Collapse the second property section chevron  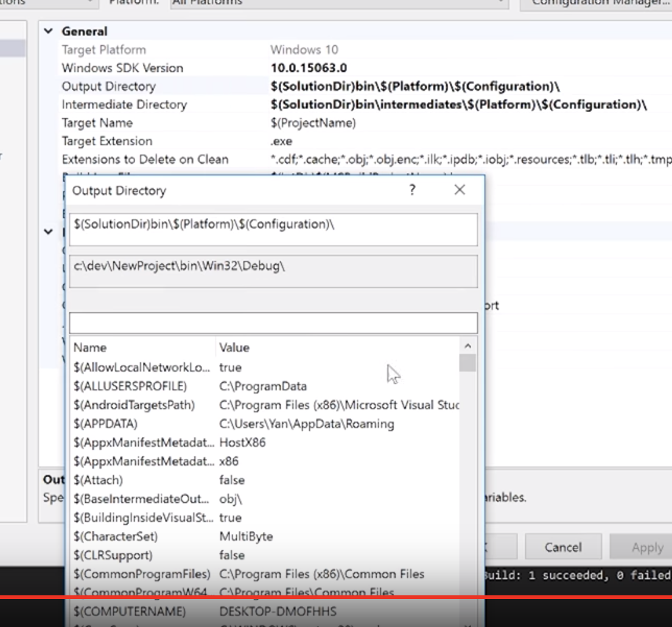pyautogui.click(x=49, y=232)
